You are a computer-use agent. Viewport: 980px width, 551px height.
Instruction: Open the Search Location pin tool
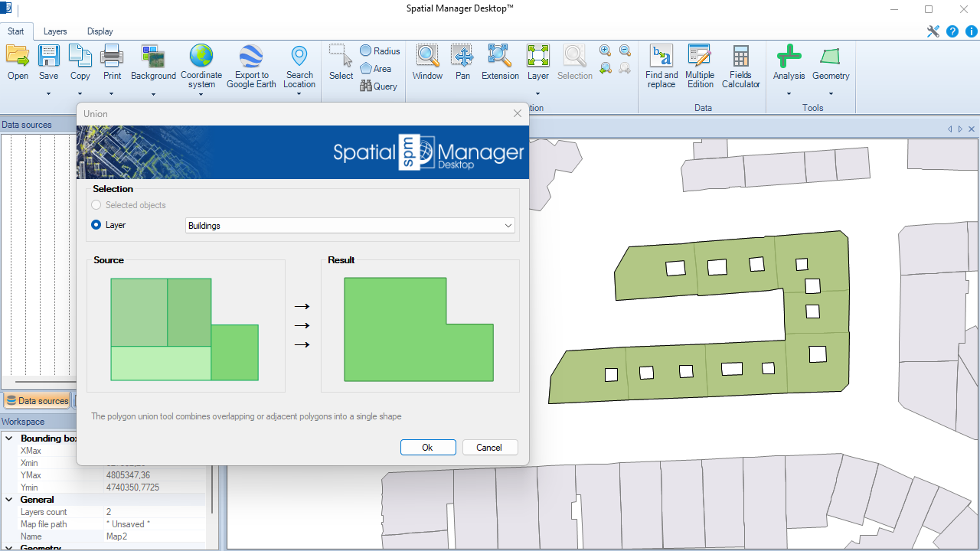pos(299,56)
